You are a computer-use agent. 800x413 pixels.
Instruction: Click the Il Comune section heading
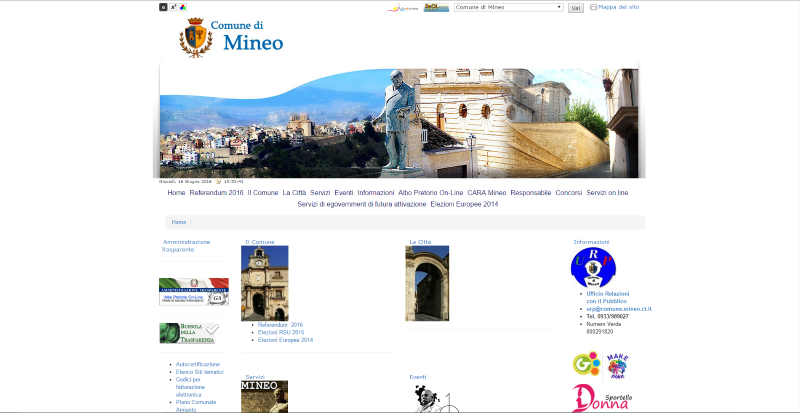[260, 242]
